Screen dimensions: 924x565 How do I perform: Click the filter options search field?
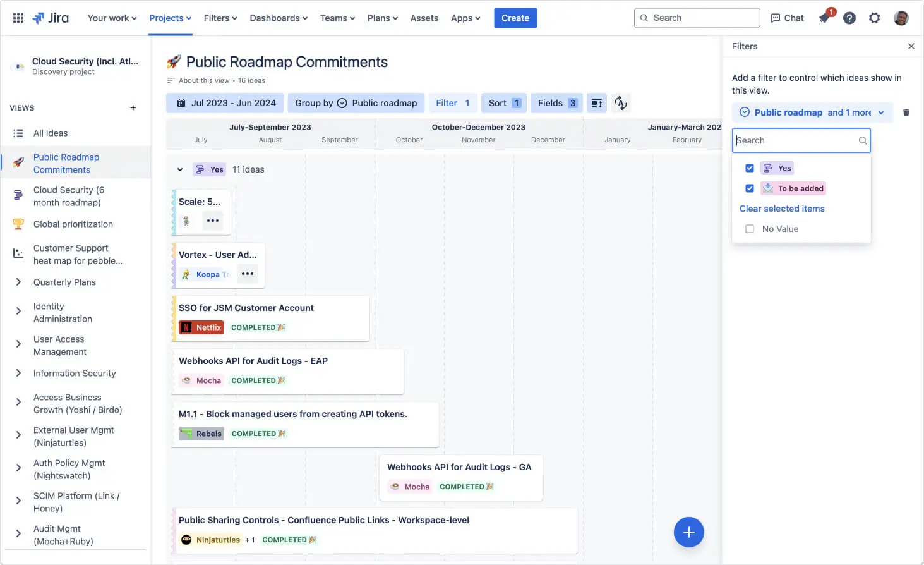(x=796, y=140)
